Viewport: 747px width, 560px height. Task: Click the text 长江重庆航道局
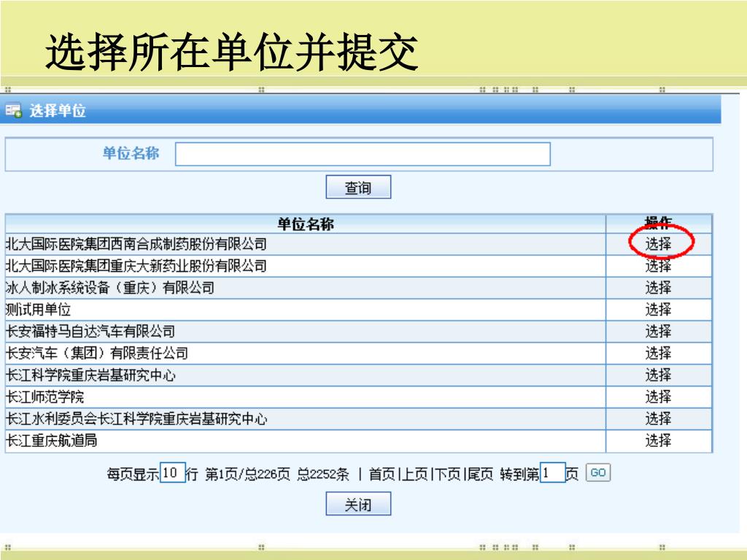click(52, 440)
